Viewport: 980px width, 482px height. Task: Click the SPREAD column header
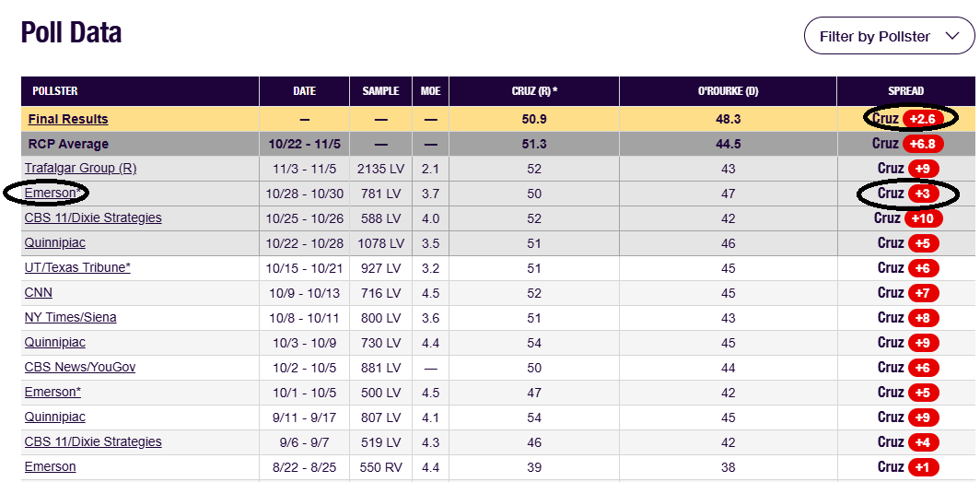tap(905, 91)
